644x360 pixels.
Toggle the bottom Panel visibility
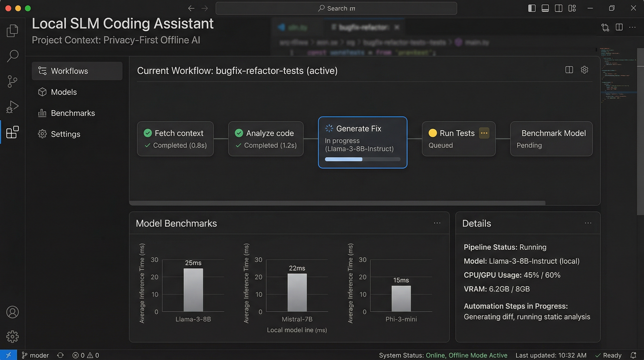545,8
